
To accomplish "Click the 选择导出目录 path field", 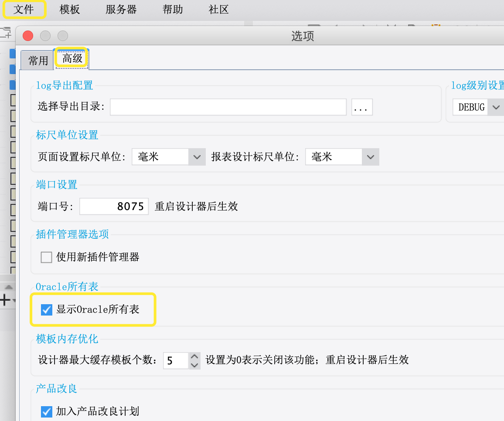I will click(x=228, y=107).
